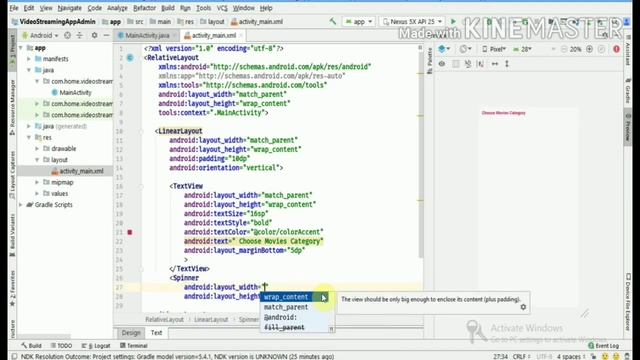Open the VCS menu
The height and width of the screenshot is (360, 640).
coord(222,8)
